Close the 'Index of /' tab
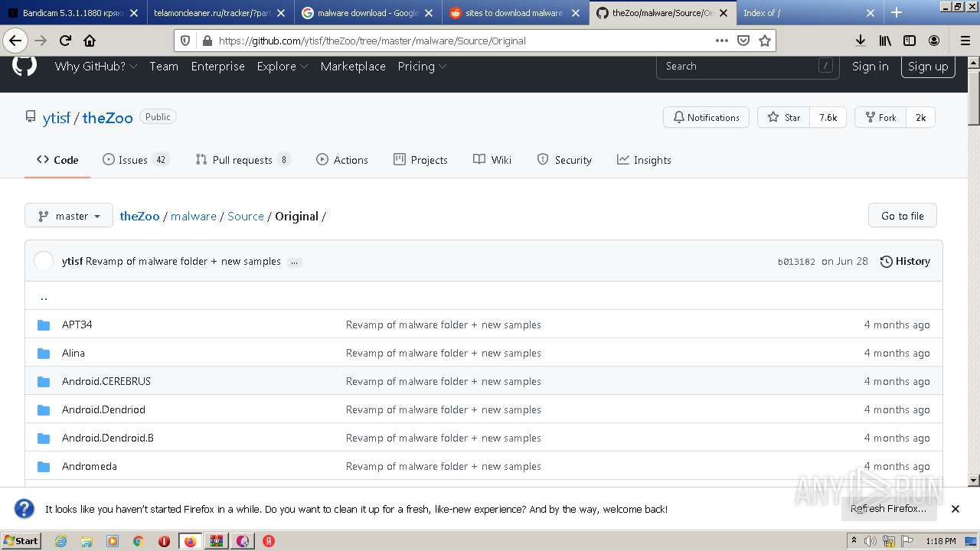The image size is (980, 551). [871, 13]
